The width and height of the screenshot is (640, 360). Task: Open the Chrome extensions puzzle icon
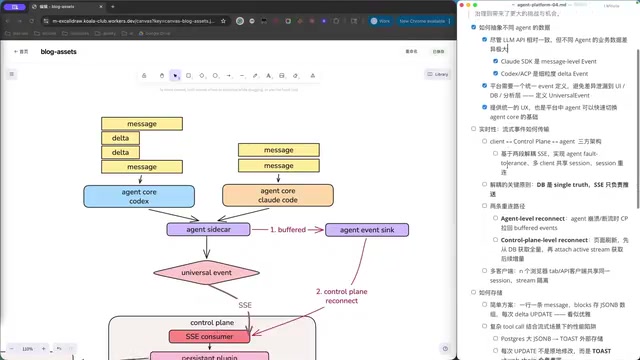336,21
